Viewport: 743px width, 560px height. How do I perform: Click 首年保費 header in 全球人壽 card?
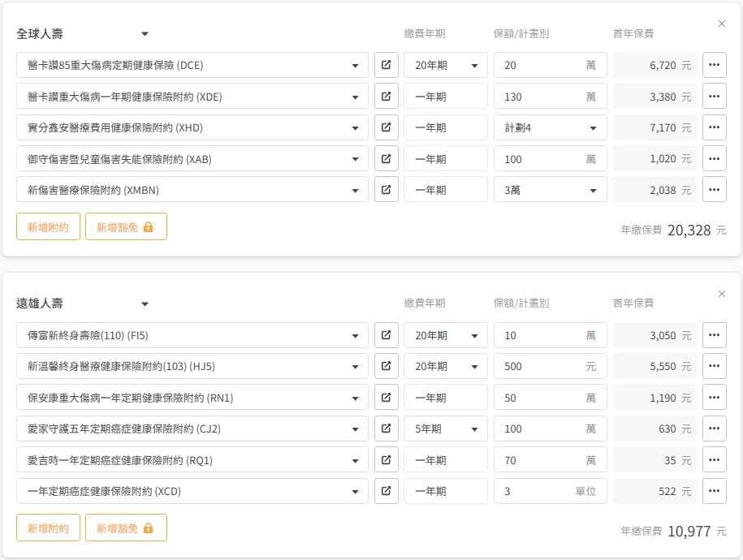(x=633, y=33)
